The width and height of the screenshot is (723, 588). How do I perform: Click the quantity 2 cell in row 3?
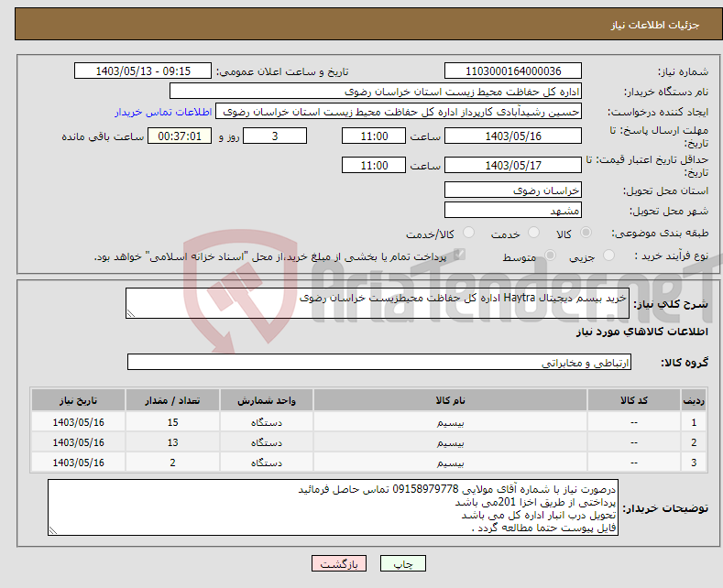click(172, 463)
